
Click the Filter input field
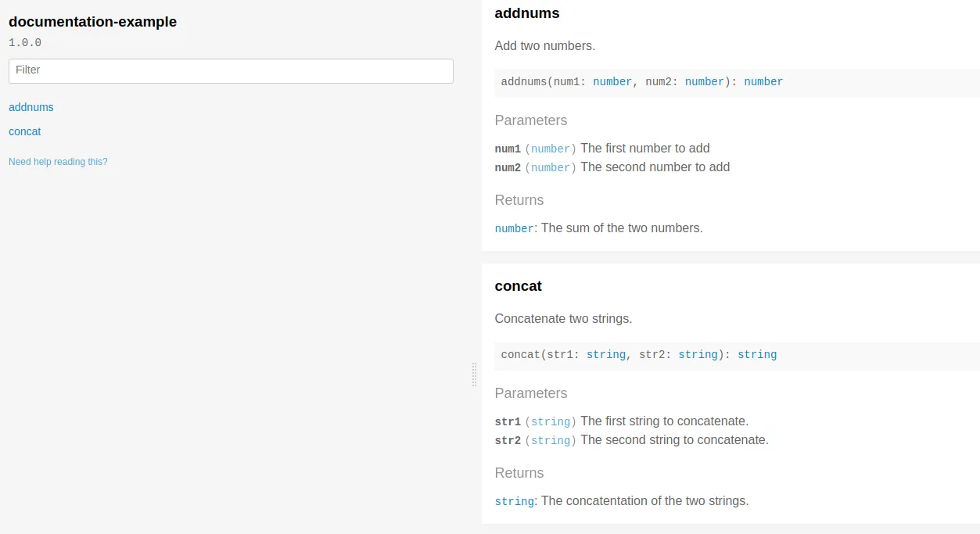point(231,71)
